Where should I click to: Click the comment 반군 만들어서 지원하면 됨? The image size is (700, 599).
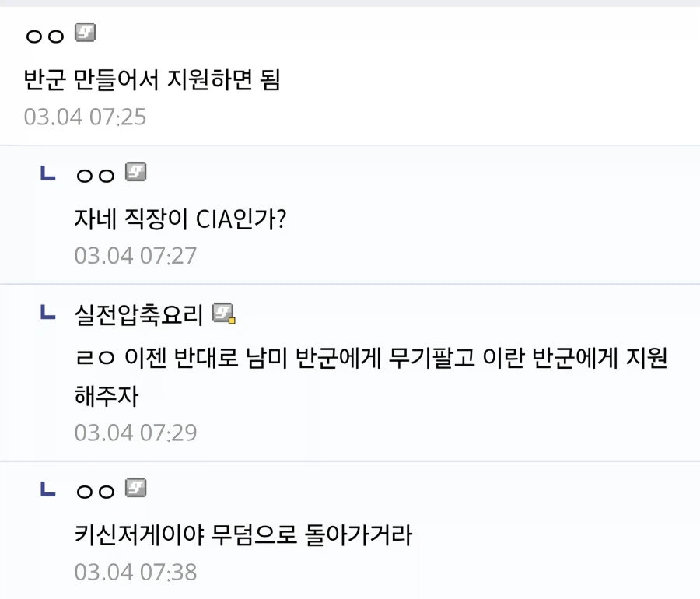[152, 79]
